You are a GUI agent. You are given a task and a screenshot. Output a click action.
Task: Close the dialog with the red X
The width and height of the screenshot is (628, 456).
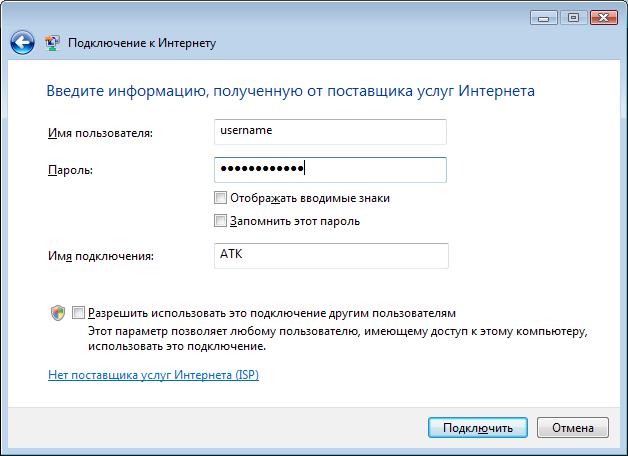tap(604, 18)
